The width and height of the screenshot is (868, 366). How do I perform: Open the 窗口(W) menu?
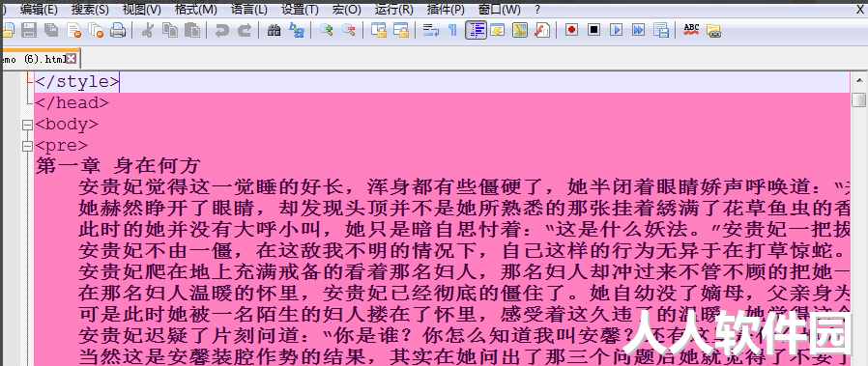click(500, 10)
